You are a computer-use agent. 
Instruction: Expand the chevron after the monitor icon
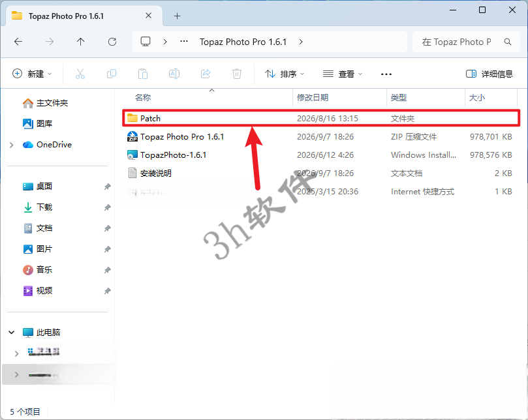(165, 42)
